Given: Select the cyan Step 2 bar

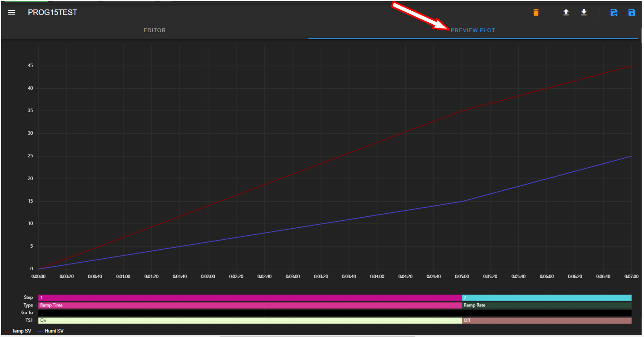Looking at the screenshot, I should coord(547,297).
